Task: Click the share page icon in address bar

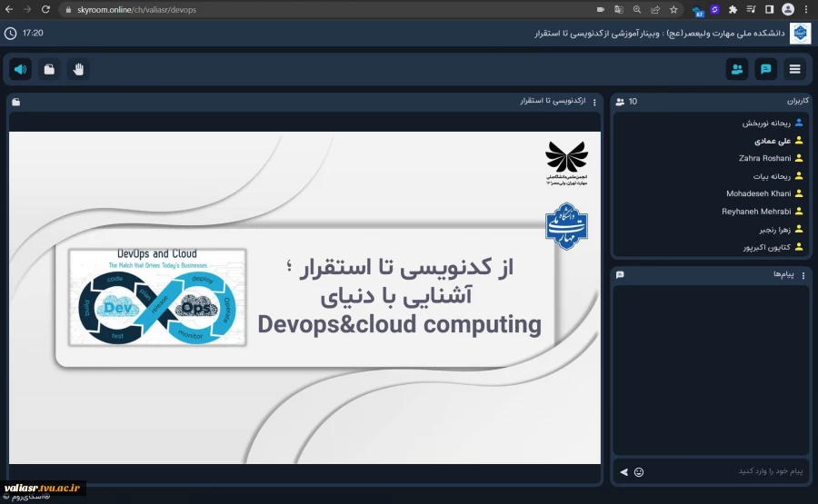Action: click(x=655, y=9)
